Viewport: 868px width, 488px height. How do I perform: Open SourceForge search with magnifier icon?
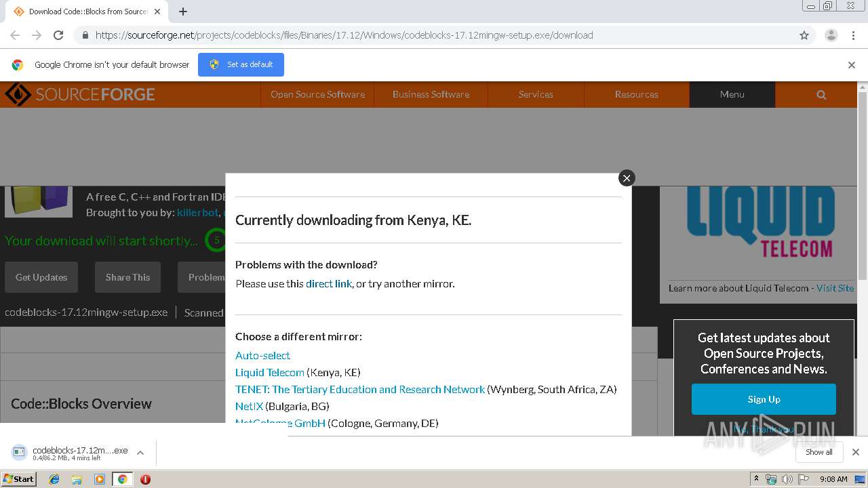821,94
